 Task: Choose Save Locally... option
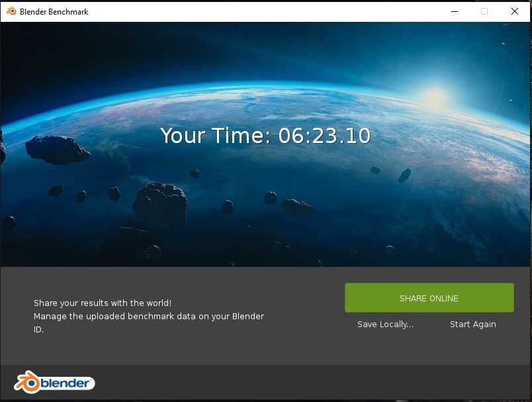[385, 325]
